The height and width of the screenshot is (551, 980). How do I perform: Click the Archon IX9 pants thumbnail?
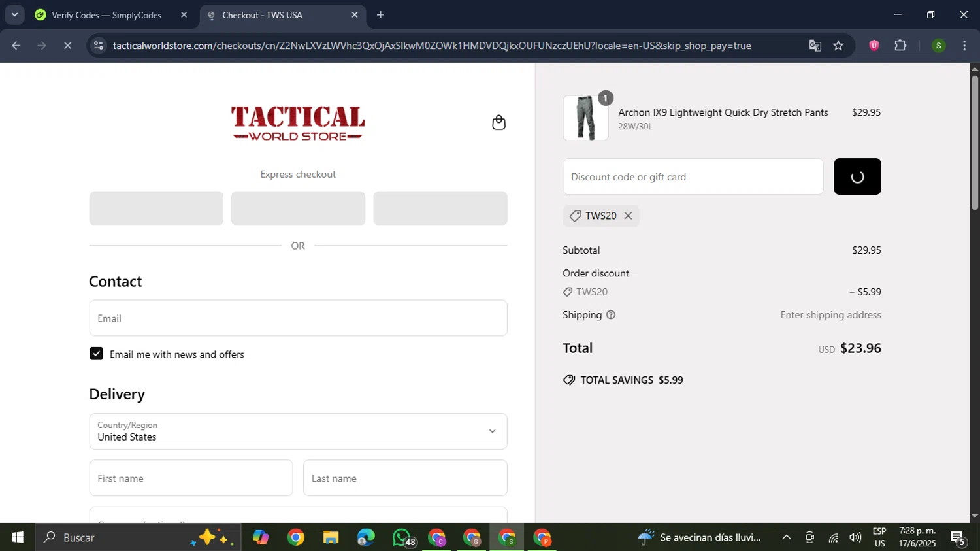[585, 118]
